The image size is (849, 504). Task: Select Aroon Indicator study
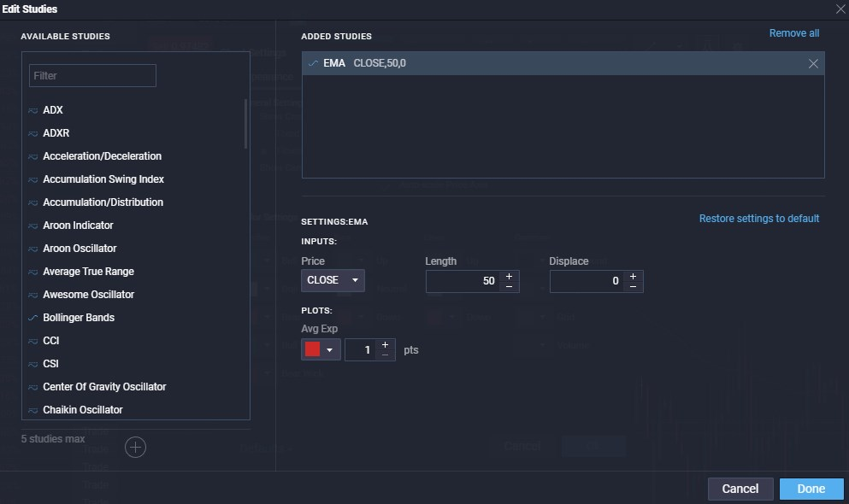(78, 226)
